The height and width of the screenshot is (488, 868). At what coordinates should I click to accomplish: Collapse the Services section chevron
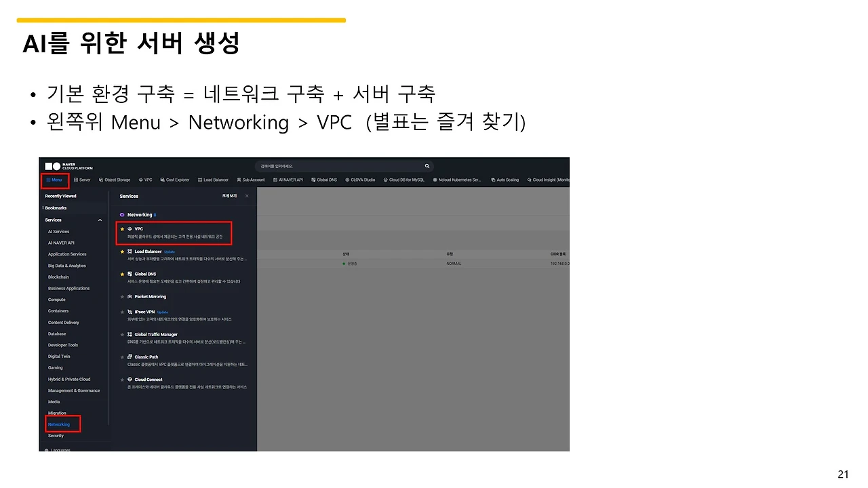(x=100, y=220)
